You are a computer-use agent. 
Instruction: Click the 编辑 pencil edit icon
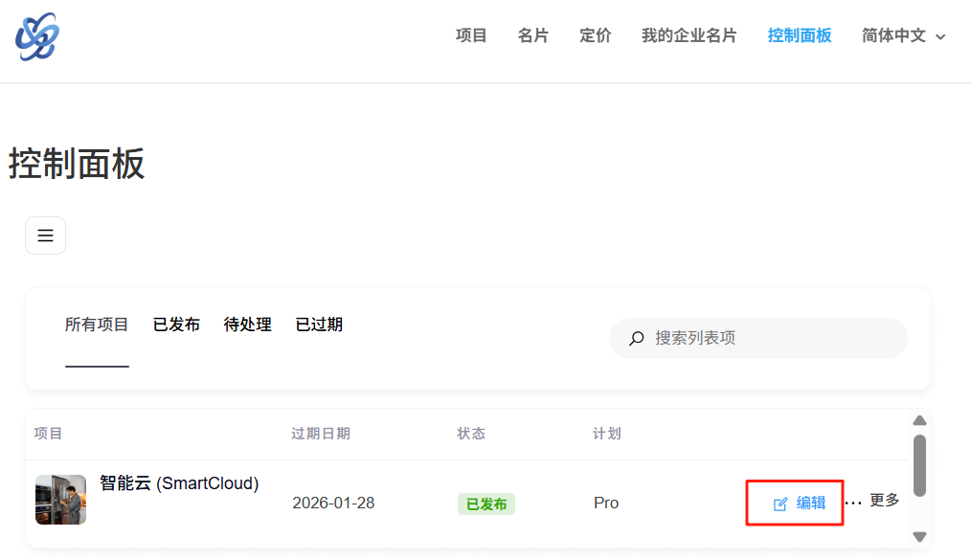coord(780,504)
